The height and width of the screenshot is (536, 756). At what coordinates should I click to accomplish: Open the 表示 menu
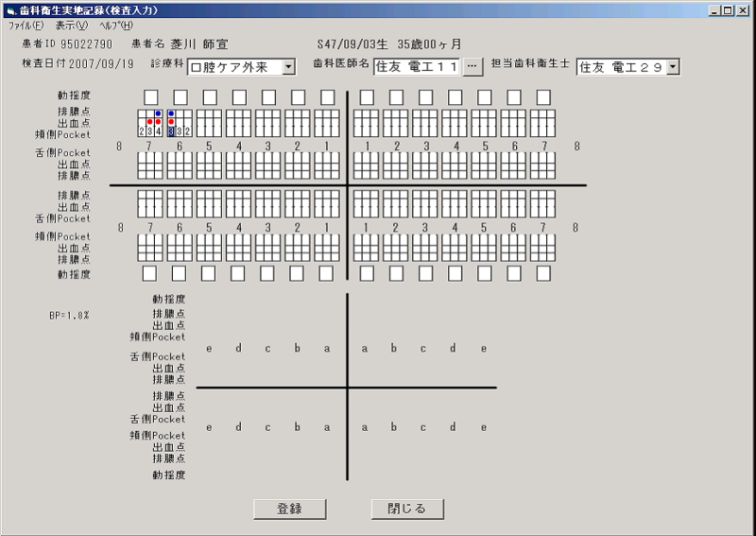click(x=71, y=25)
